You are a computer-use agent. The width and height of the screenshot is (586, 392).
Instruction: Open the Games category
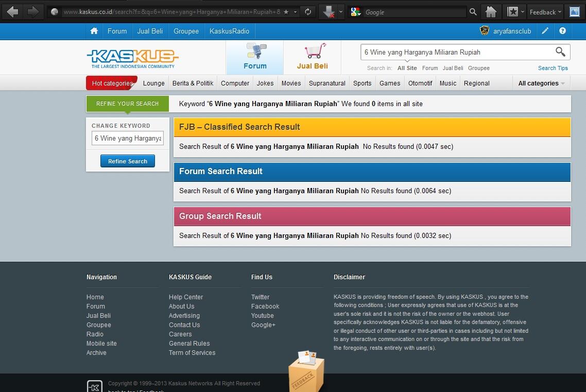390,83
